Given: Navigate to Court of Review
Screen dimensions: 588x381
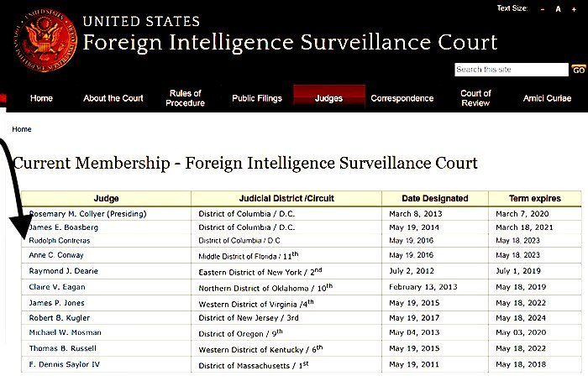Looking at the screenshot, I should (475, 98).
